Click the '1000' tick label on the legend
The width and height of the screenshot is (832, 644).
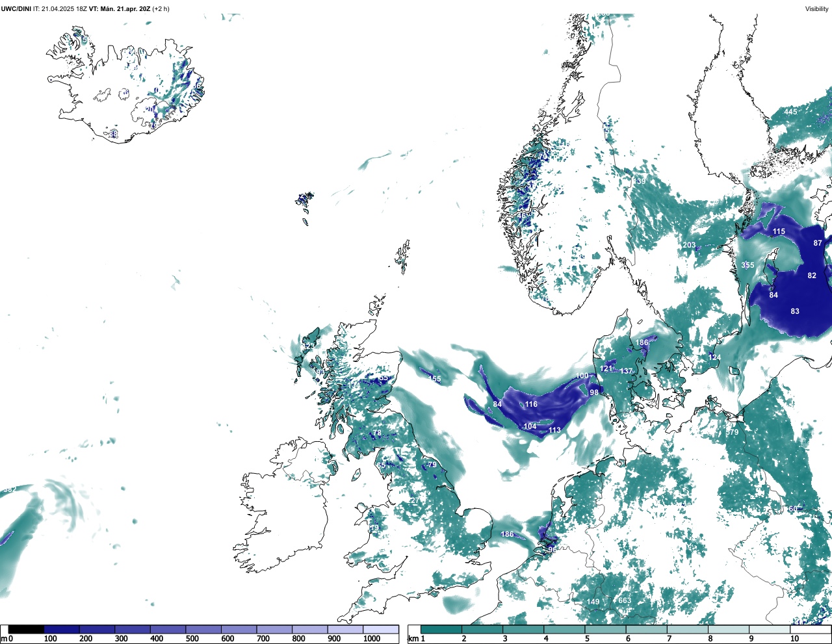(372, 639)
